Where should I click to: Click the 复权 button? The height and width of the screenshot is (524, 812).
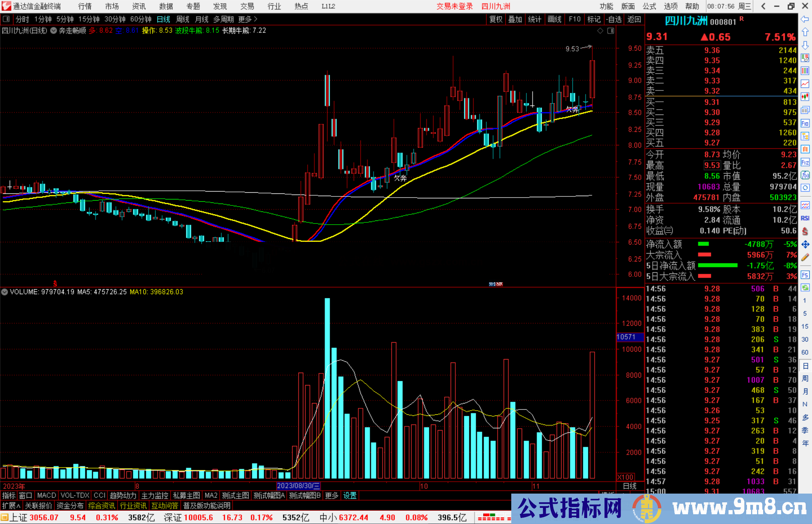[x=496, y=19]
